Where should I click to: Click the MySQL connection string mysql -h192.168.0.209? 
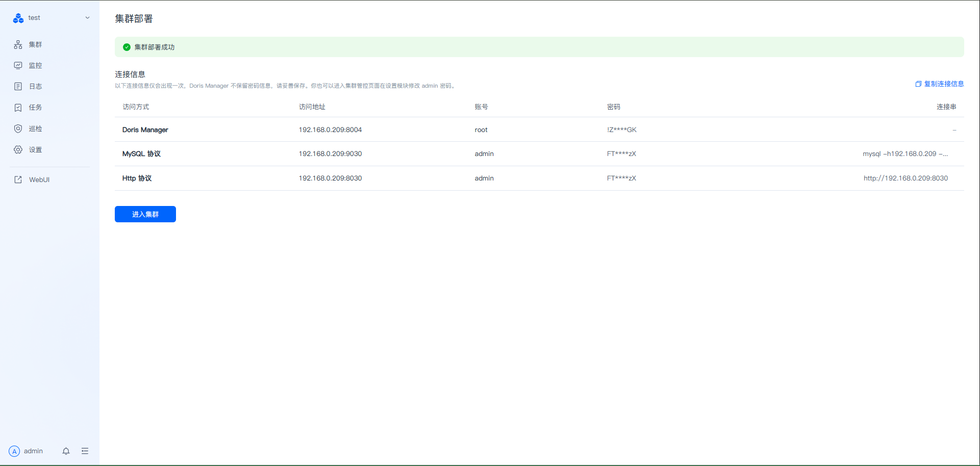click(x=905, y=154)
